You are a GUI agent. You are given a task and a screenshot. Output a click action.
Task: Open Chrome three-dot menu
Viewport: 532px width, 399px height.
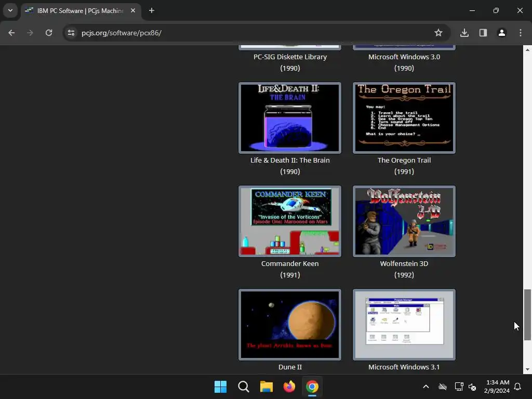pyautogui.click(x=521, y=33)
